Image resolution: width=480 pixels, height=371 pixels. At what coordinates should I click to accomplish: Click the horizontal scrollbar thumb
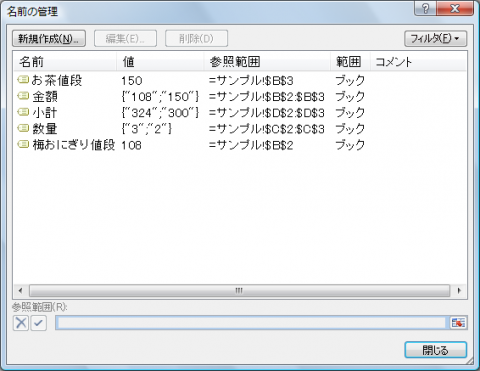click(239, 291)
